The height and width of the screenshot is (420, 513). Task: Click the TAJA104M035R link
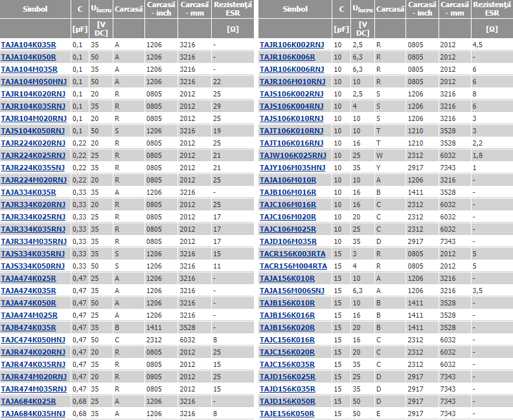pyautogui.click(x=29, y=70)
